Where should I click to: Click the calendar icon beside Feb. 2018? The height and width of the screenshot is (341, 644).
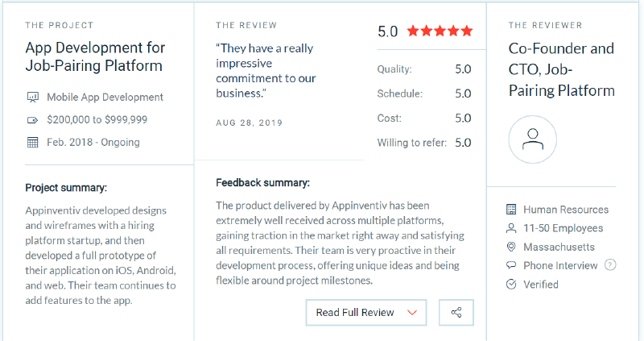(32, 143)
